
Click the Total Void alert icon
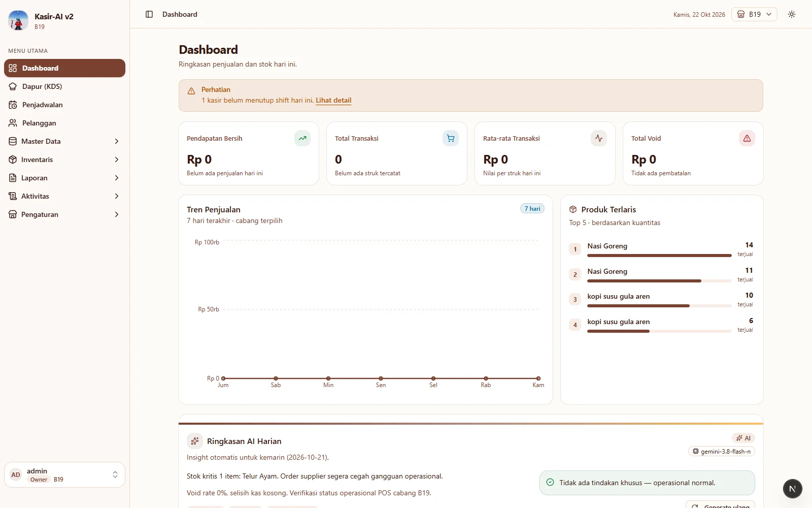coord(747,138)
